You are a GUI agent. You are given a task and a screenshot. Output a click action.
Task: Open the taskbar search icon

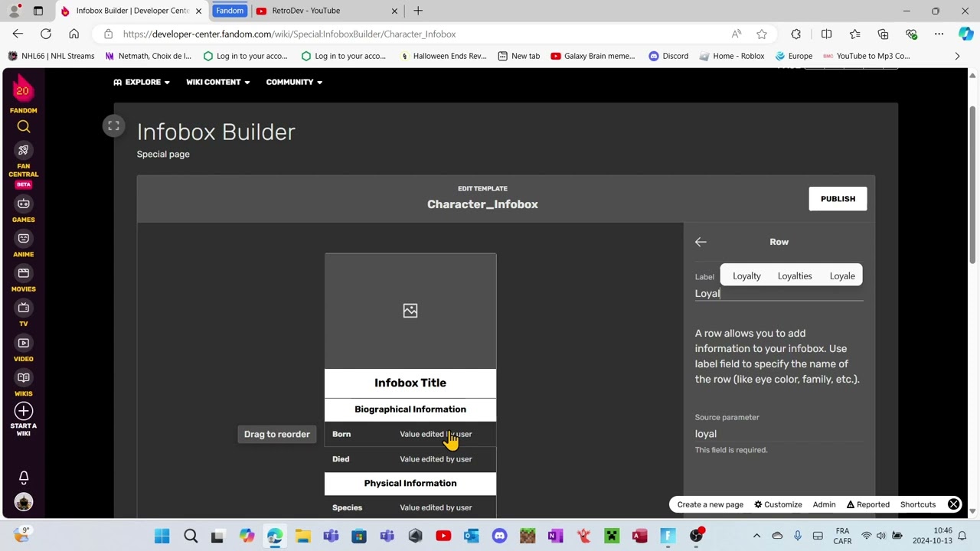coord(191,536)
